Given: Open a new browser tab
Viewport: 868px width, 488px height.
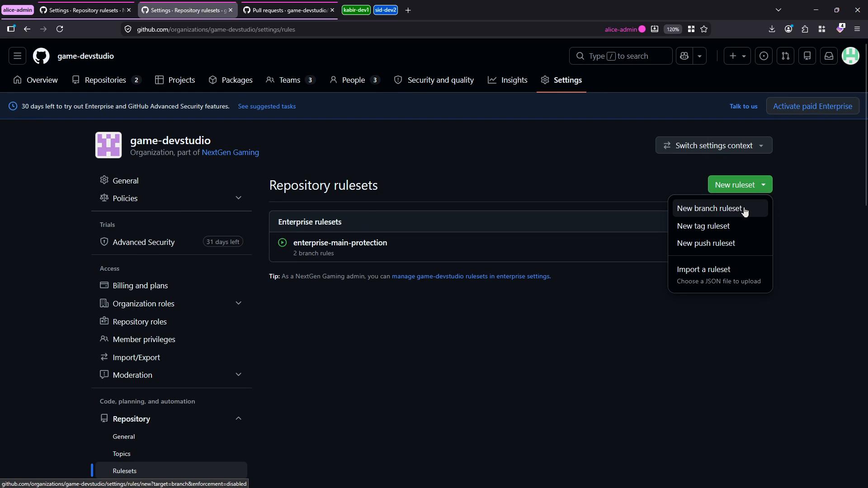Looking at the screenshot, I should (x=408, y=10).
